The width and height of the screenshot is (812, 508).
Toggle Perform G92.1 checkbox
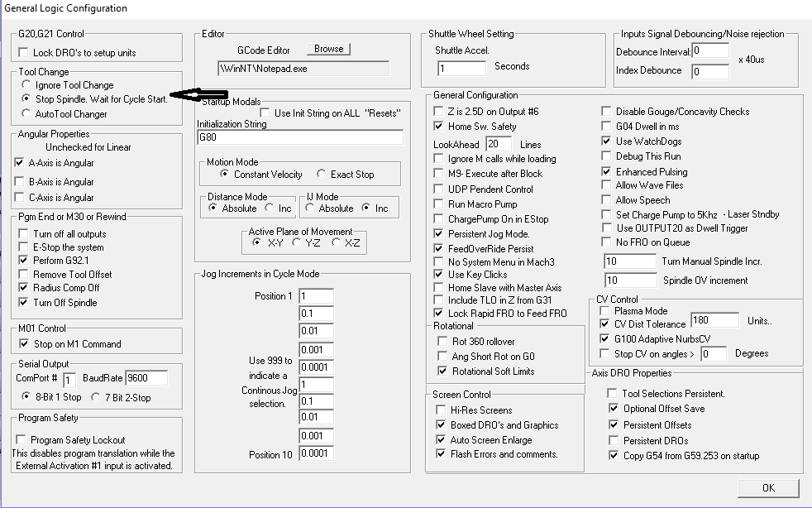tap(23, 261)
